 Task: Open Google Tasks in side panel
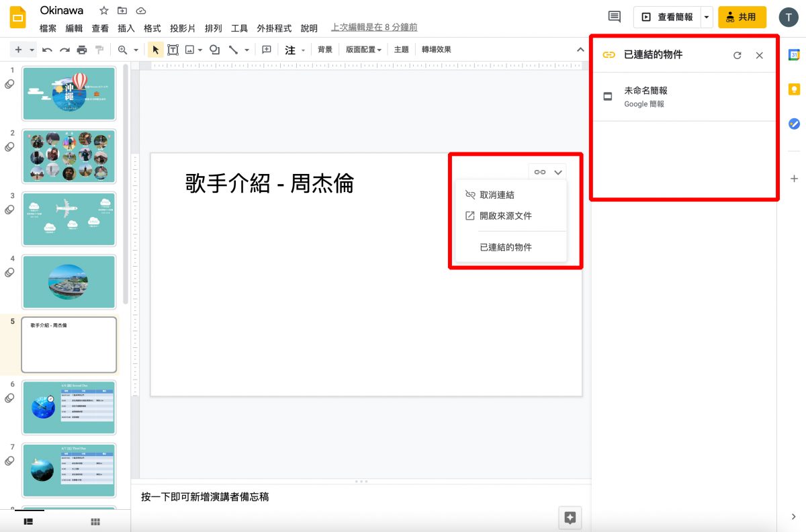794,124
